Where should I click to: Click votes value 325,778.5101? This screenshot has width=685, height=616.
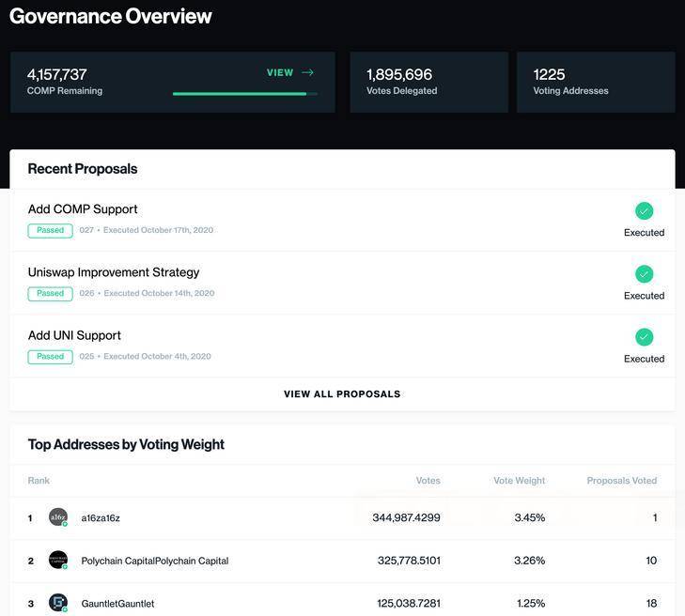tap(409, 561)
